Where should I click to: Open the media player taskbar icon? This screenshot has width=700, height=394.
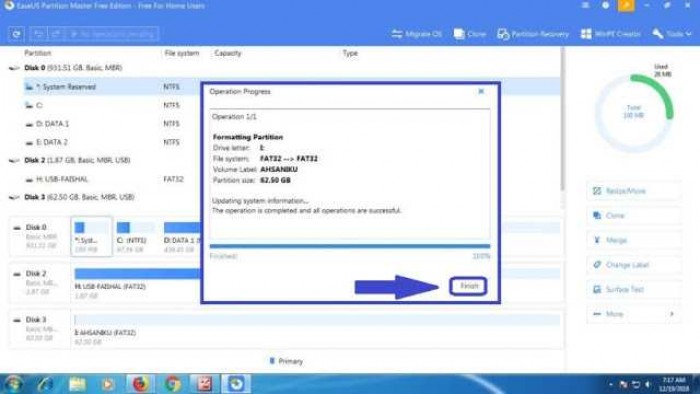coord(108,384)
